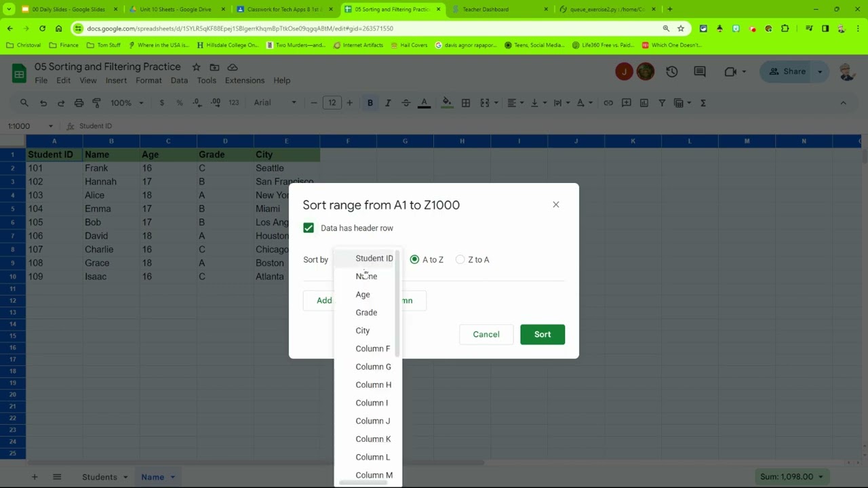Click the Add sheet plus icon
Screen dimensions: 868x488
click(35, 477)
